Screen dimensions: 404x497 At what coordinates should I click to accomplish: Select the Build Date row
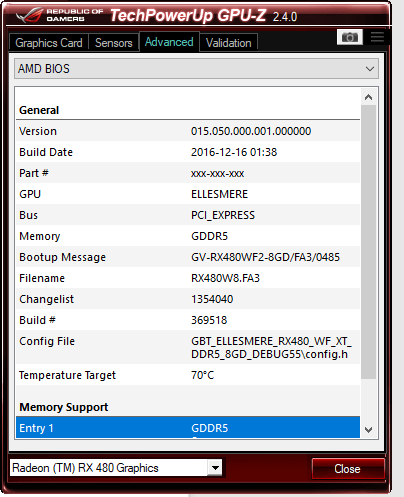tap(188, 152)
